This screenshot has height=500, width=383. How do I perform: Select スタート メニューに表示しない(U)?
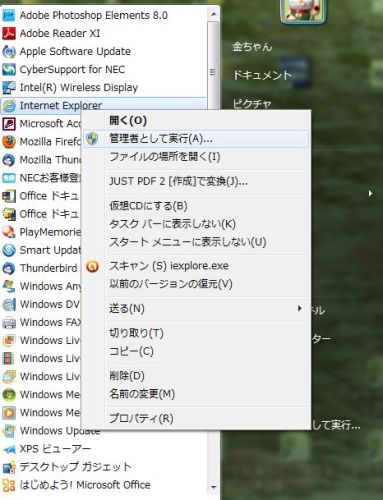click(x=196, y=242)
